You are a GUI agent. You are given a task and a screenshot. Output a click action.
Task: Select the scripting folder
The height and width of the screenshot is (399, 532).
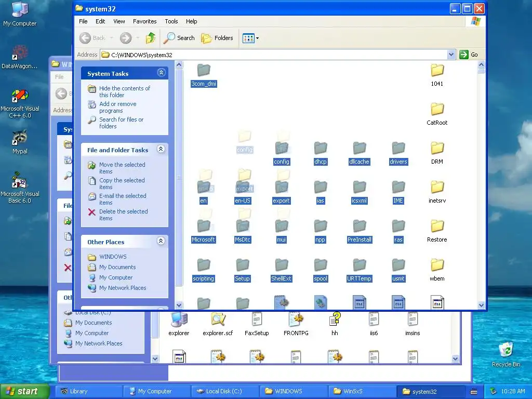click(x=203, y=270)
